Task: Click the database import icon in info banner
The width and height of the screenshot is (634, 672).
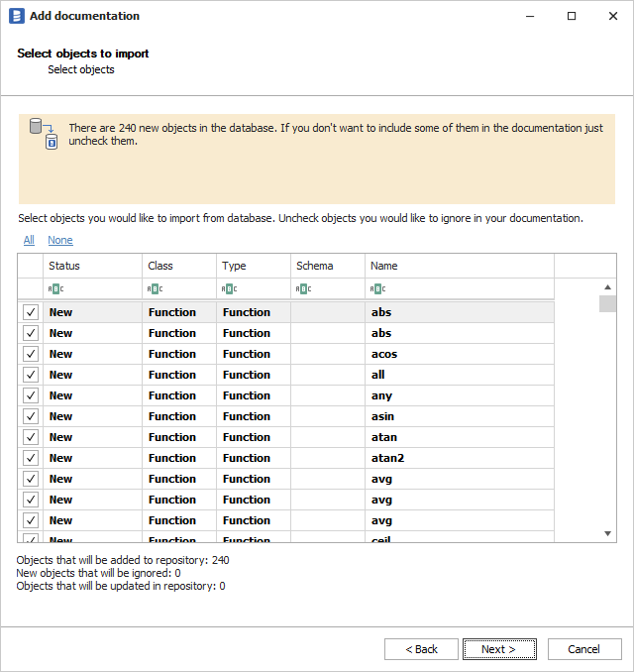Action: (44, 134)
